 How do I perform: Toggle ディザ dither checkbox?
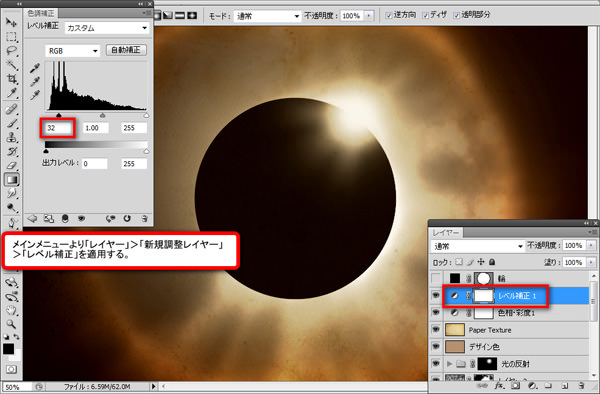(x=426, y=15)
